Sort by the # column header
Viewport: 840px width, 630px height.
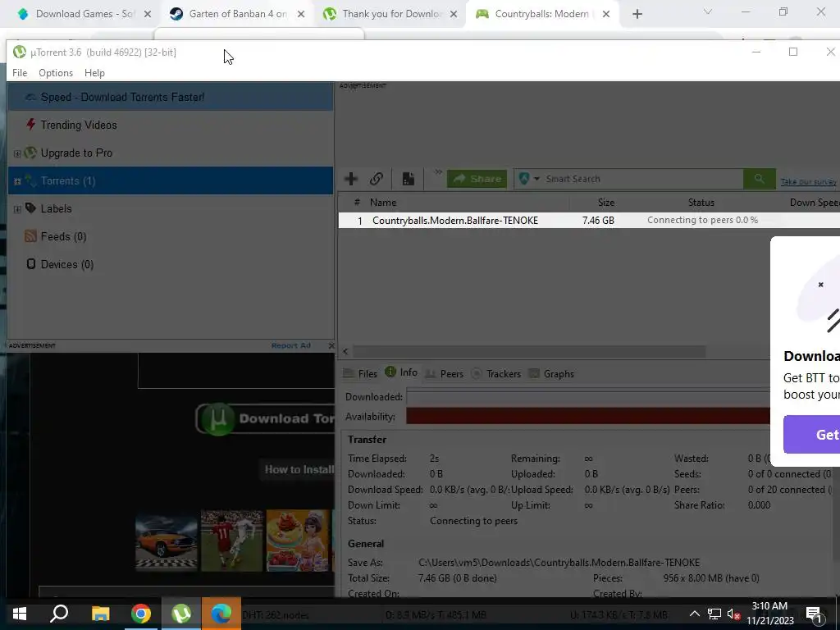[357, 203]
